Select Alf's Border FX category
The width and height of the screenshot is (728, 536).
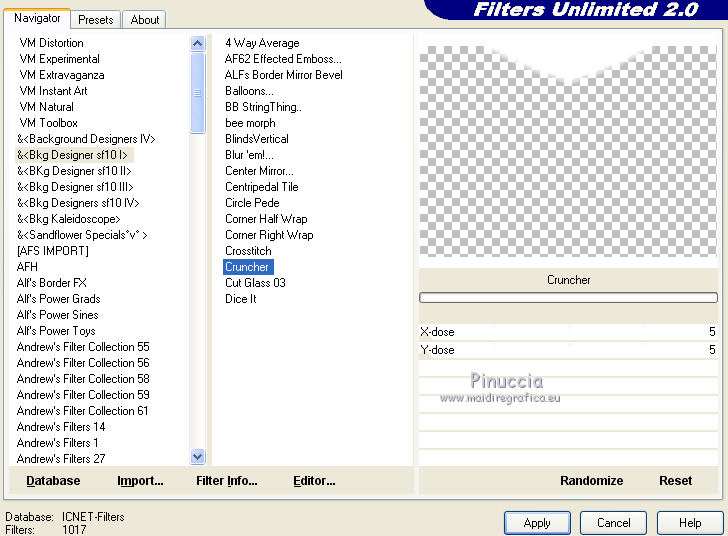click(52, 283)
